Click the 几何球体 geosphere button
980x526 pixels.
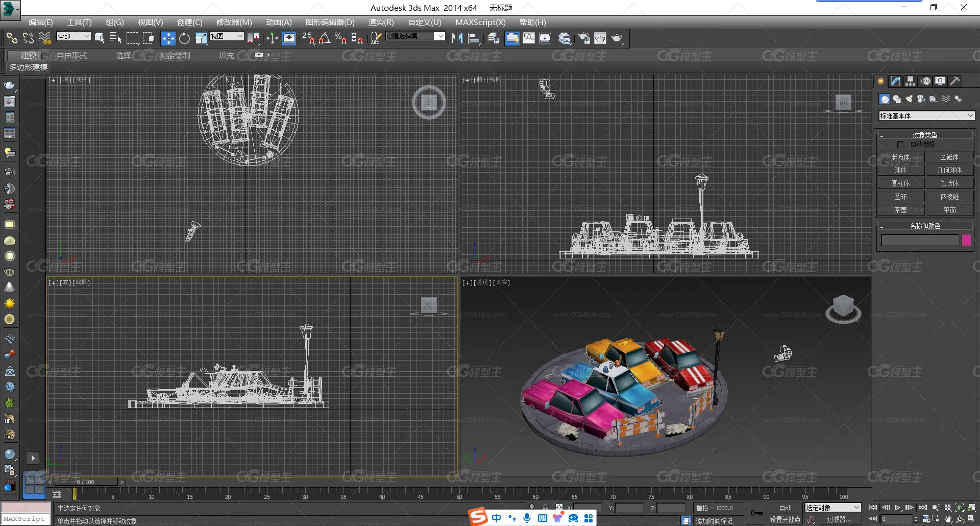coord(949,170)
